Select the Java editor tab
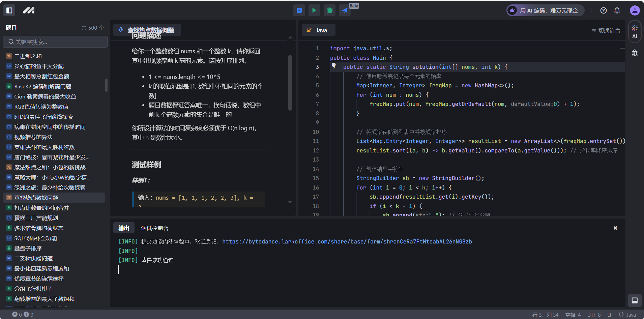Viewport: 644px width, 319px height. (x=318, y=30)
